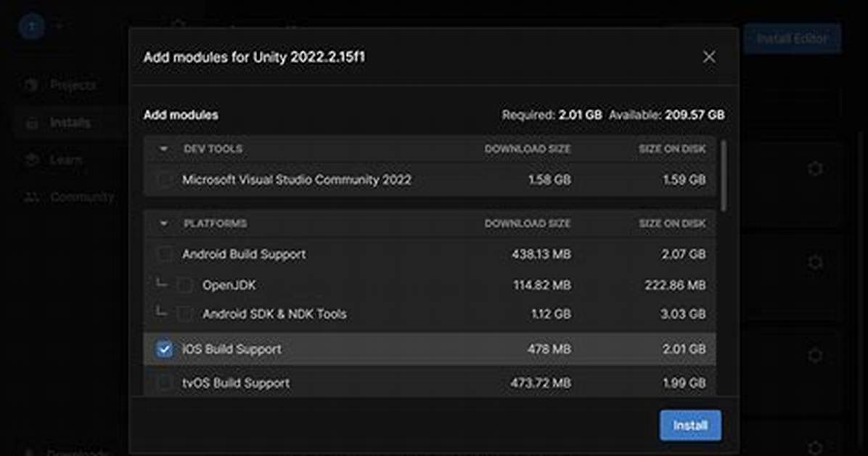Screen dimensions: 868x456
Task: Click the DOWNLOAD SIZE header under DEV TOOLS
Action: coord(528,149)
